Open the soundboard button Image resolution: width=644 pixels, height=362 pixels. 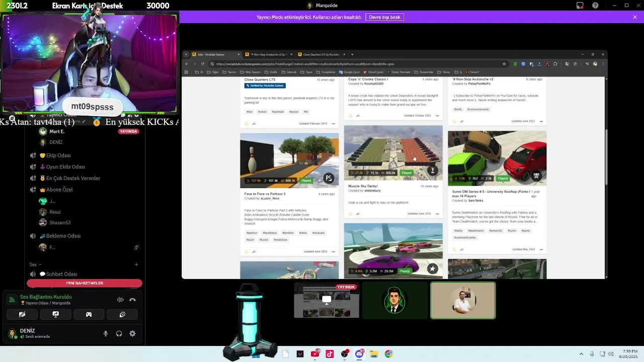(x=122, y=314)
